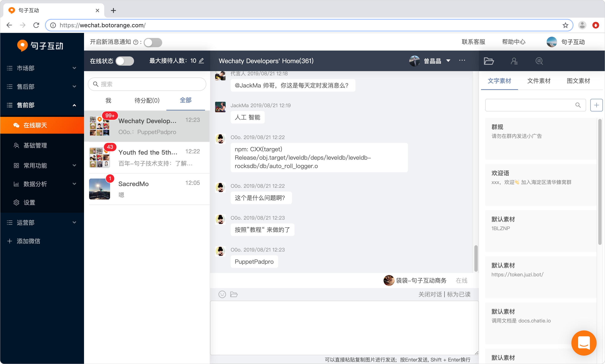
Task: Open the emoji picker
Action: pyautogui.click(x=222, y=294)
